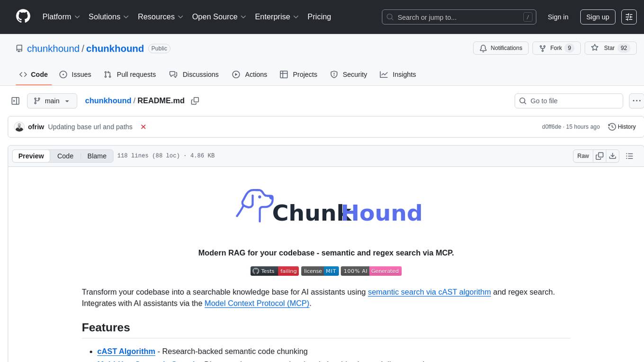
Task: Open the Model Context Protocol (MCP) link
Action: tap(257, 303)
